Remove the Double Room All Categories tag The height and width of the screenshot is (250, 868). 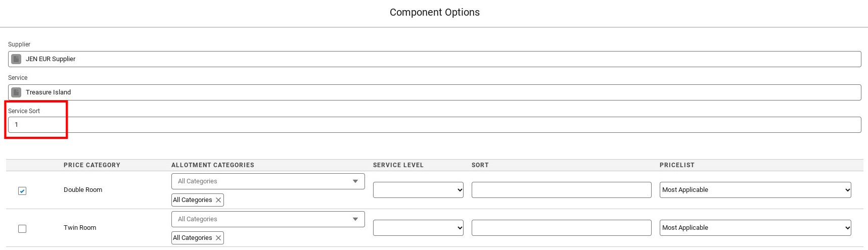coord(218,200)
